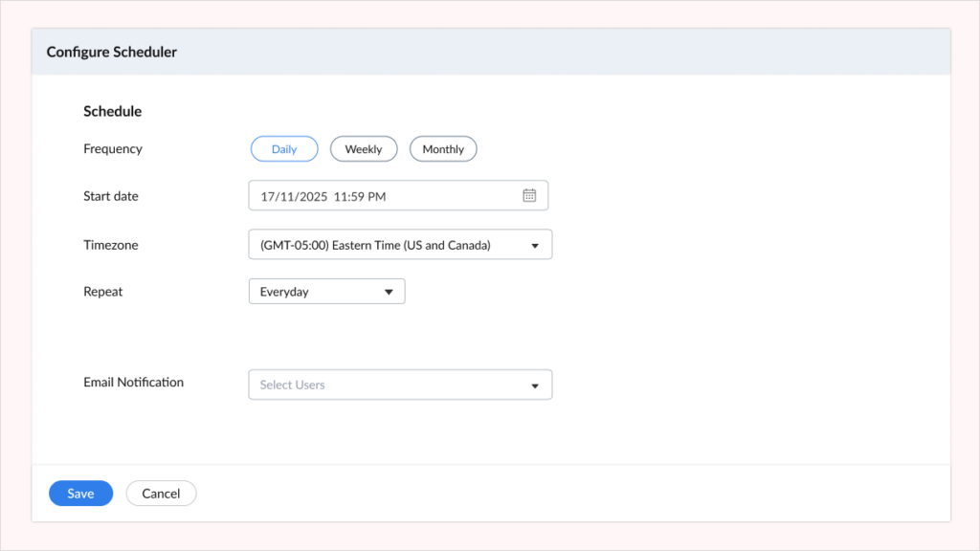The width and height of the screenshot is (980, 551).
Task: Enable the Monthly frequency option
Action: coord(443,148)
